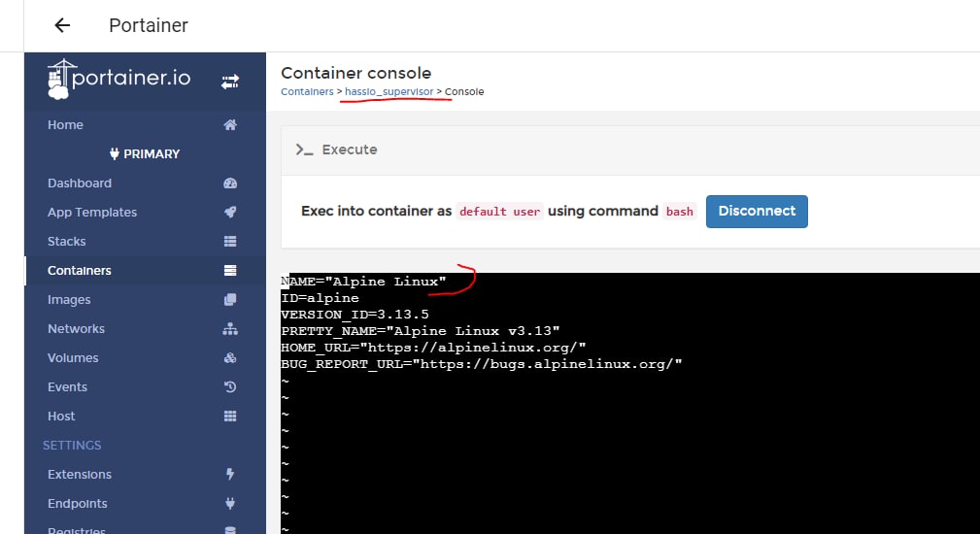Go to App Templates
The height and width of the screenshot is (534, 980).
(x=92, y=213)
